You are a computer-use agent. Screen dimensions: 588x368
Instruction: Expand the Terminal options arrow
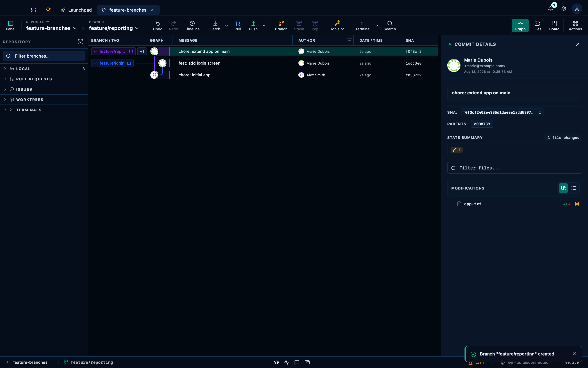[377, 26]
